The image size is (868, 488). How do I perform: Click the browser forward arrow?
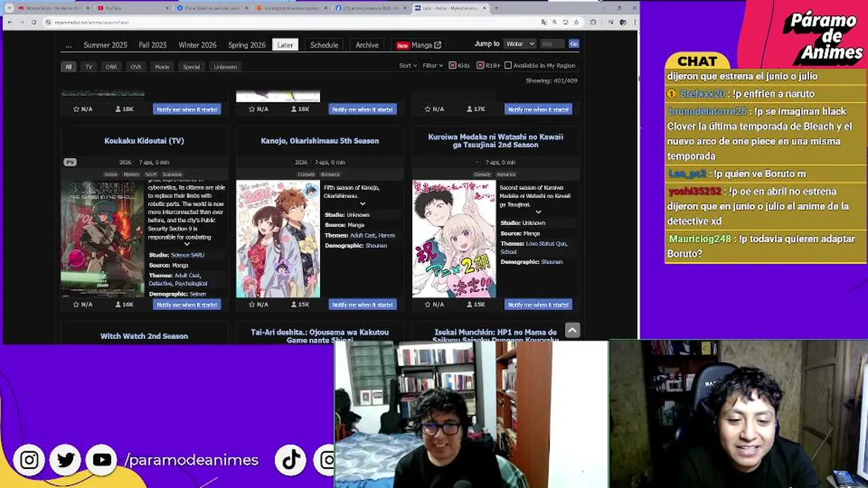coord(22,22)
